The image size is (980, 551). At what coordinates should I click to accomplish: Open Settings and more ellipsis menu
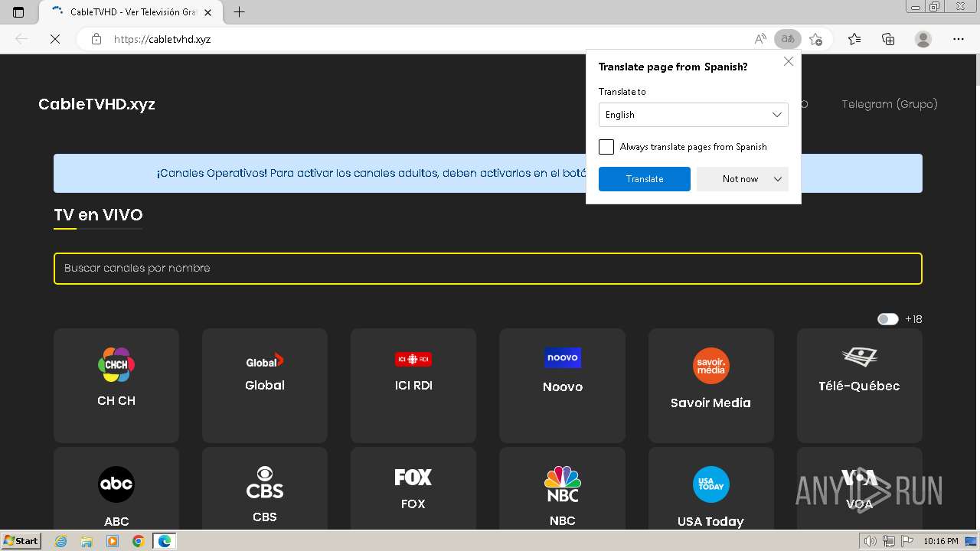pyautogui.click(x=959, y=39)
